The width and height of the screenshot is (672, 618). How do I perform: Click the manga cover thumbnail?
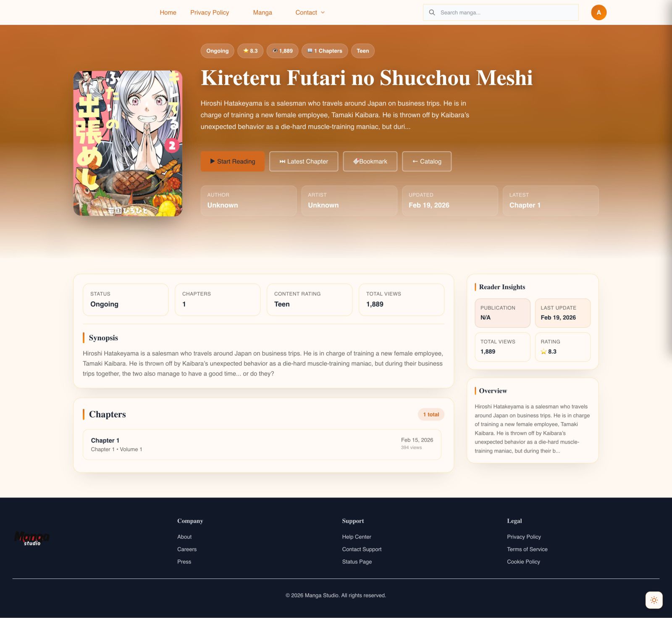tap(128, 143)
